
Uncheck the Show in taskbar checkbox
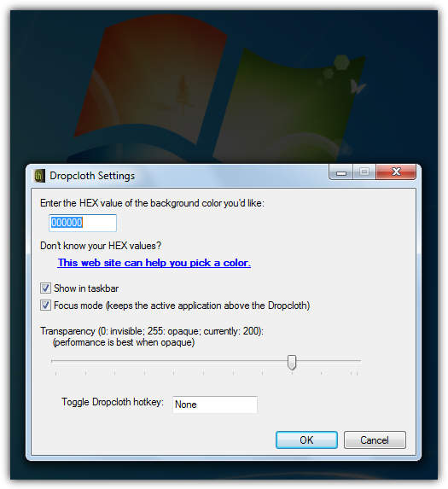[45, 288]
